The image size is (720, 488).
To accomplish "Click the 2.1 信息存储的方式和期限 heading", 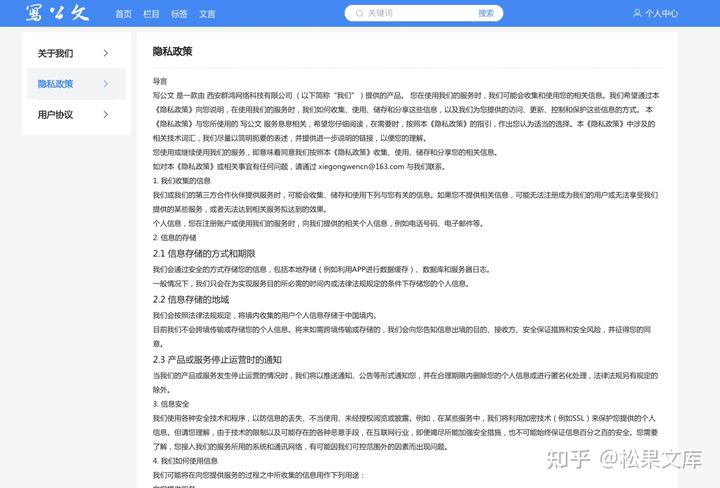I will tap(204, 253).
